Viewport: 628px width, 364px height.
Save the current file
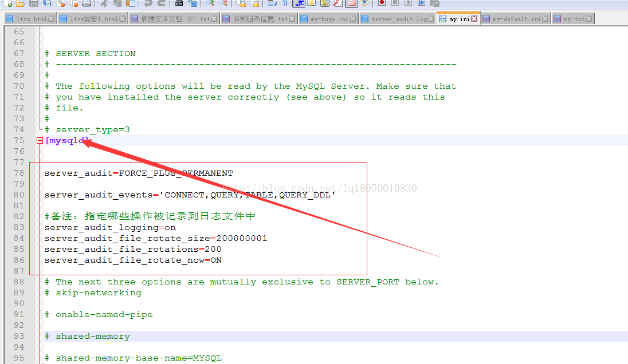coord(34,3)
